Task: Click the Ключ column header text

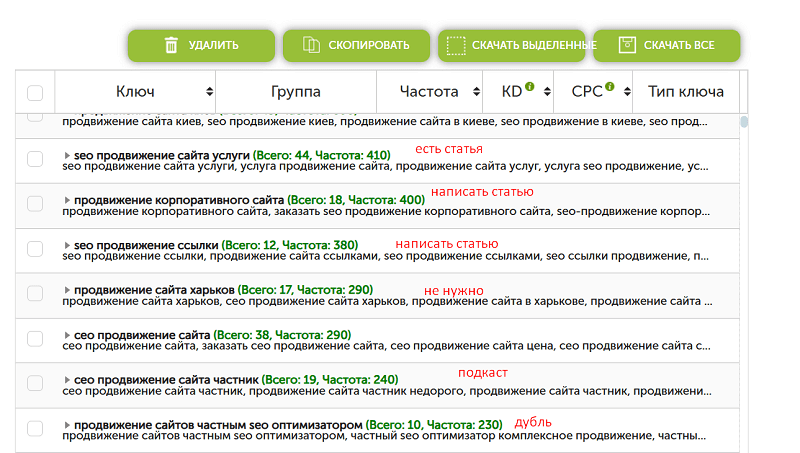Action: pyautogui.click(x=135, y=92)
